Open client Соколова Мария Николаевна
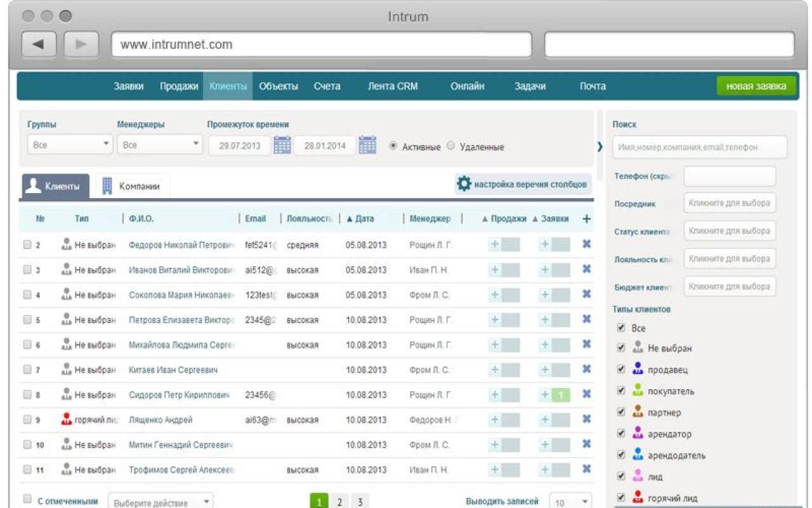The height and width of the screenshot is (508, 812). [x=181, y=295]
